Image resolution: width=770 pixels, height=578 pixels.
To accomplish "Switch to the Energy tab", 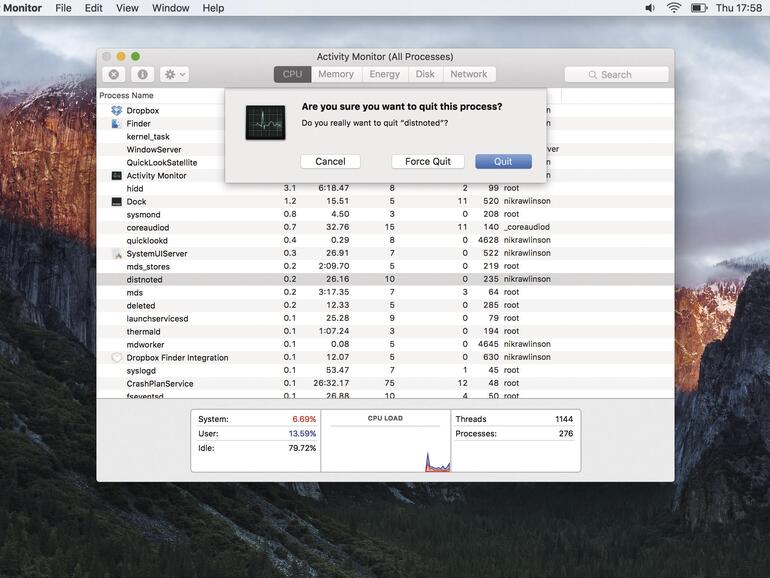I will tap(384, 74).
